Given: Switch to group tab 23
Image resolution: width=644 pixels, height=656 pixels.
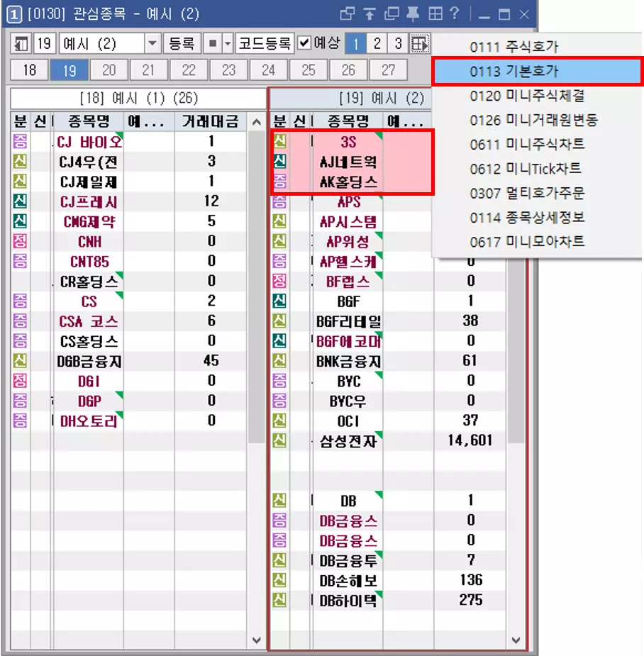Looking at the screenshot, I should [228, 70].
